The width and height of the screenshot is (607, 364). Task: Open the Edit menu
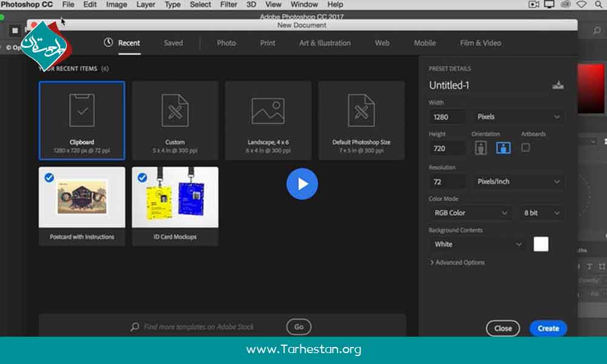pos(90,5)
